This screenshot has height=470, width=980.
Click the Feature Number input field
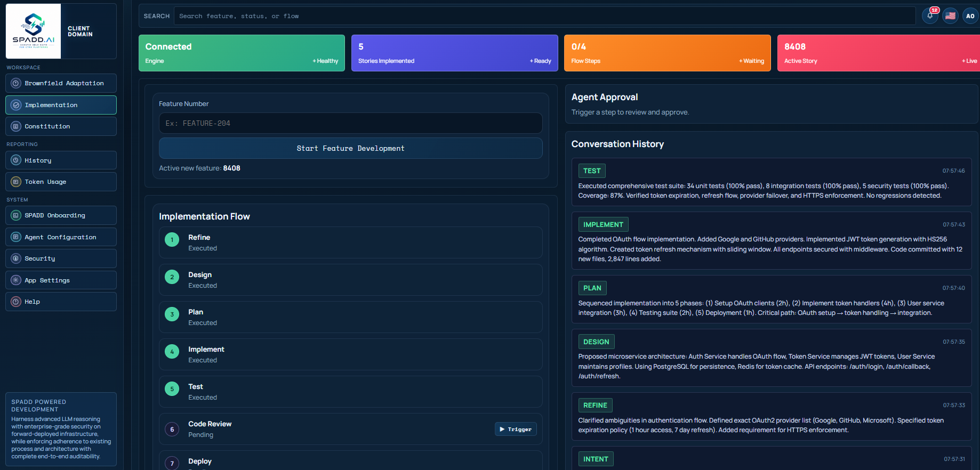[x=351, y=123]
